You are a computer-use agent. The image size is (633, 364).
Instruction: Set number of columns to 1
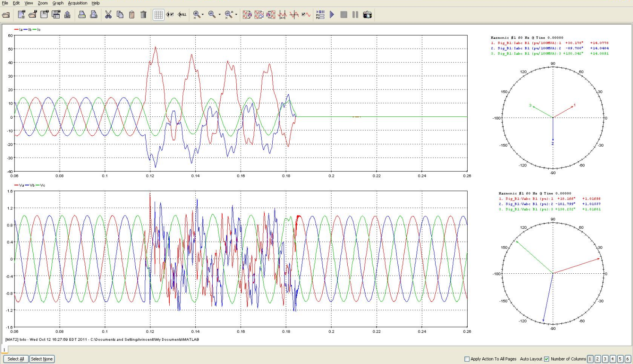(590, 359)
